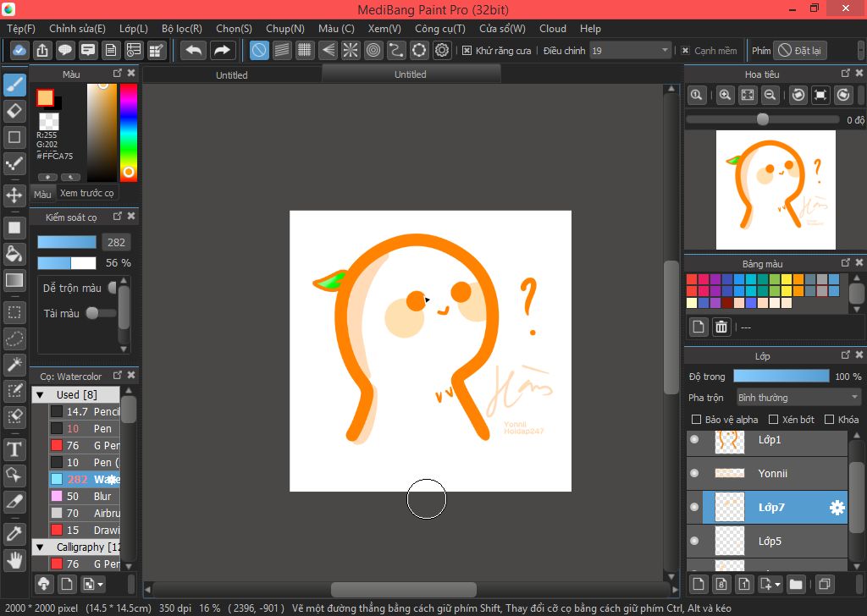Image resolution: width=867 pixels, height=616 pixels.
Task: Collapse the Used [8] brush group
Action: 40,395
